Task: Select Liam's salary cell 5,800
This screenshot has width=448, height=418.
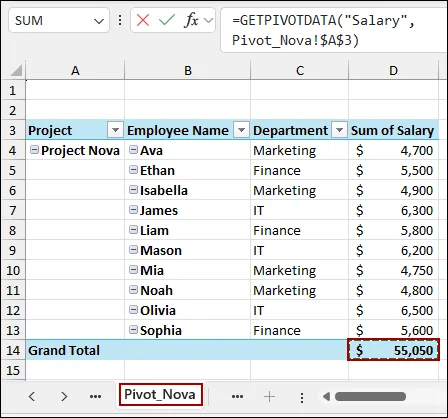Action: tap(393, 230)
